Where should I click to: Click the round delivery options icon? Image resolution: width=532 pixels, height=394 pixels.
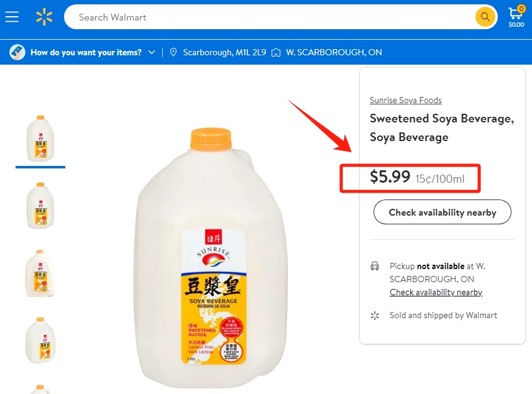coord(17,52)
